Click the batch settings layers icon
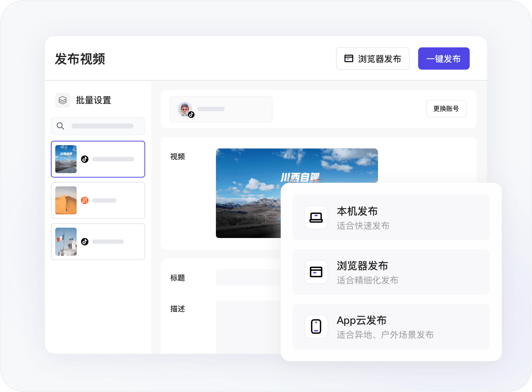The height and width of the screenshot is (392, 532). click(x=63, y=100)
